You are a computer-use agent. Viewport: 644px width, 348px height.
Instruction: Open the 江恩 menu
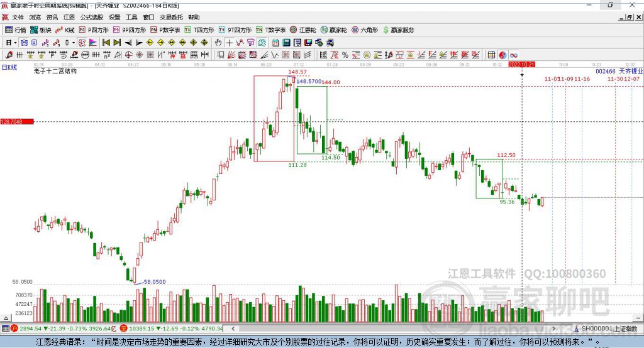pos(69,17)
